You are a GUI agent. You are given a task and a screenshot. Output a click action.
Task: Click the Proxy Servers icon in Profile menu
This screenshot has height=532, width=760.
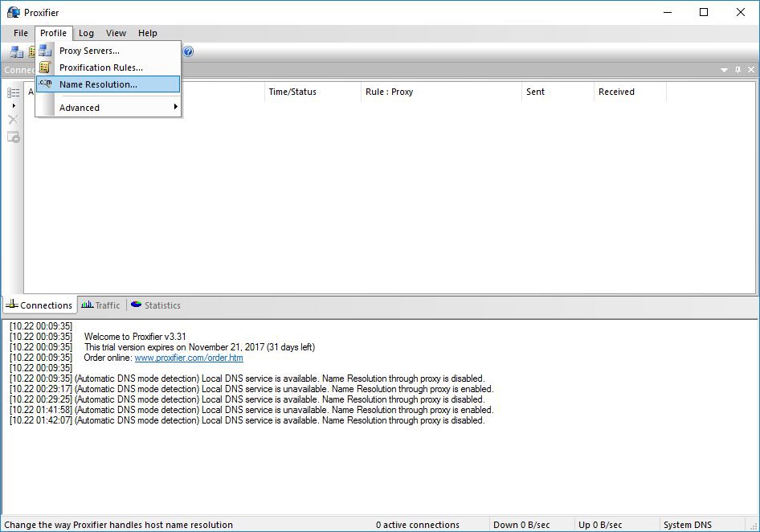(x=45, y=51)
